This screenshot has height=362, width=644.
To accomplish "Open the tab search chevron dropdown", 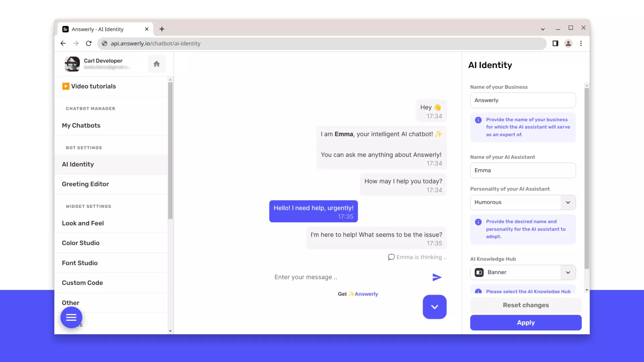I will tap(543, 29).
